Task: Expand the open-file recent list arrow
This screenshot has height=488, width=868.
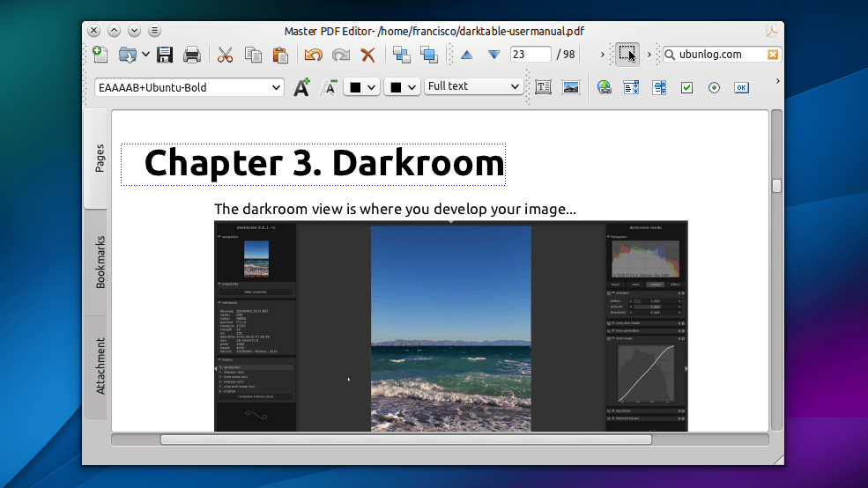Action: [x=145, y=55]
